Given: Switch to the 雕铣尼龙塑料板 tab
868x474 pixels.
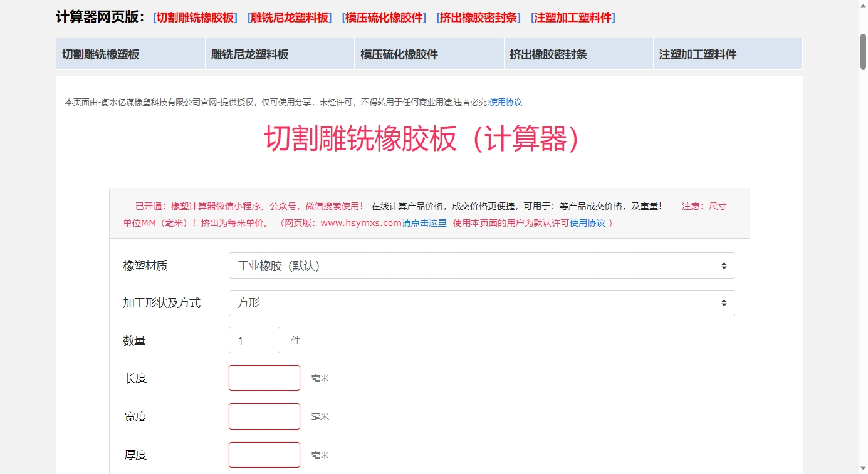Looking at the screenshot, I should pyautogui.click(x=280, y=54).
